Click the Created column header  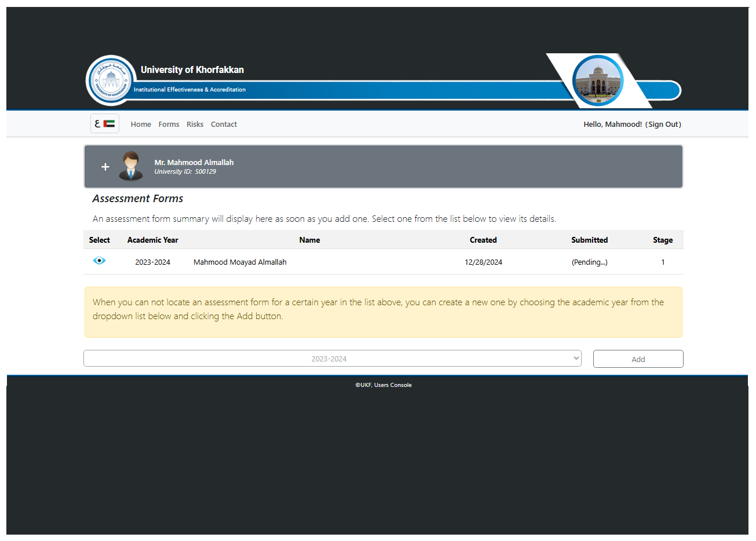coord(483,240)
